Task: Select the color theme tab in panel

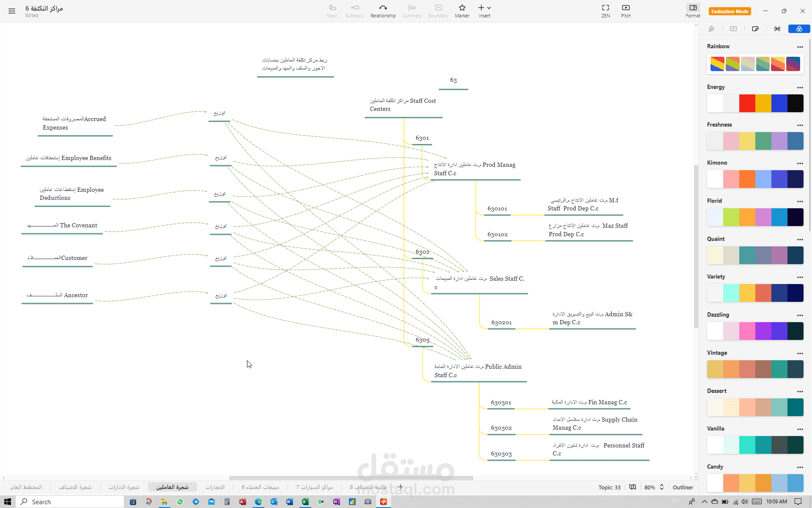Action: click(x=799, y=29)
